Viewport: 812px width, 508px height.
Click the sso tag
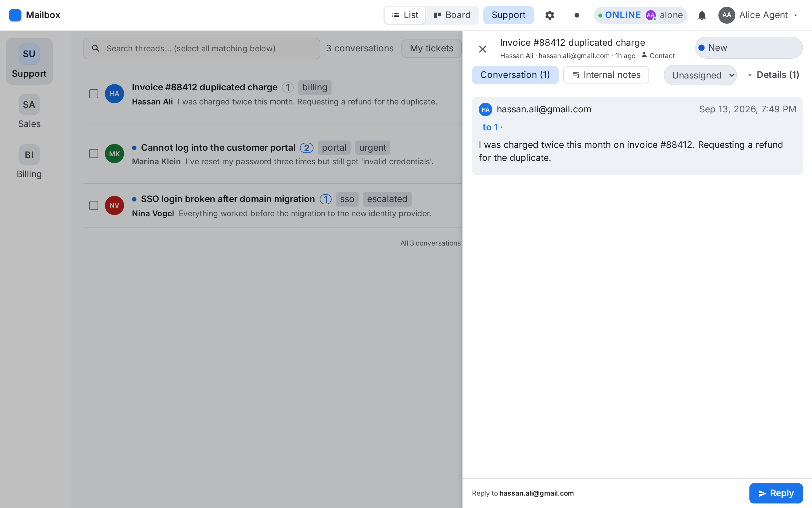click(347, 199)
